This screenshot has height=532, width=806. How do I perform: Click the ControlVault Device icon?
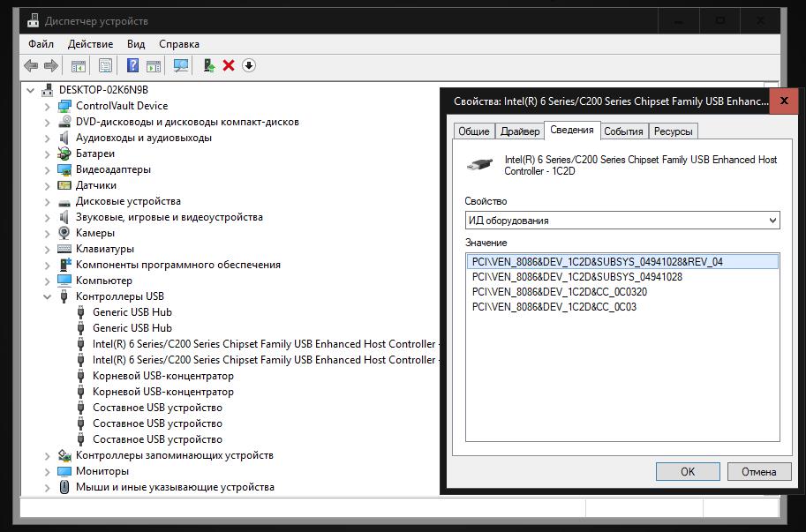tap(64, 106)
